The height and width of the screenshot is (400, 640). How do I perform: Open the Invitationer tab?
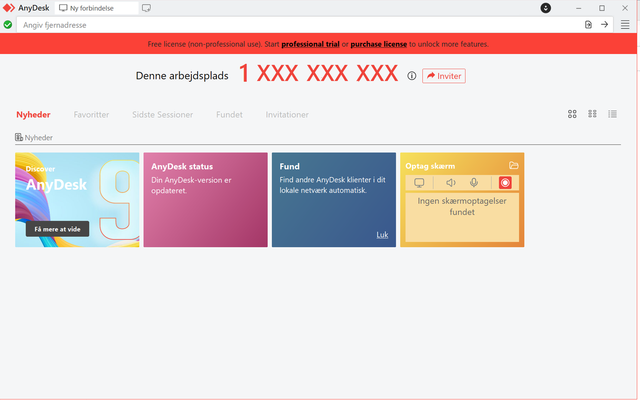pos(287,115)
